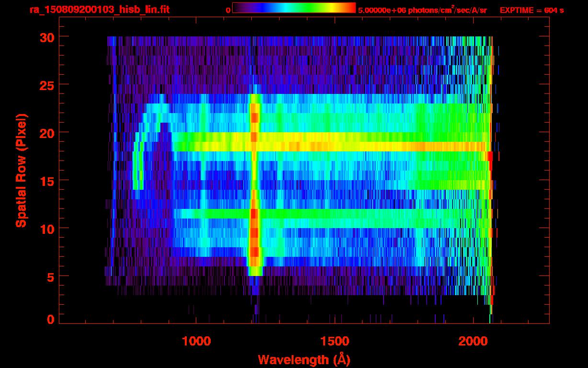588x368 pixels.
Task: Click the y-axis tick label 0
Action: click(50, 320)
